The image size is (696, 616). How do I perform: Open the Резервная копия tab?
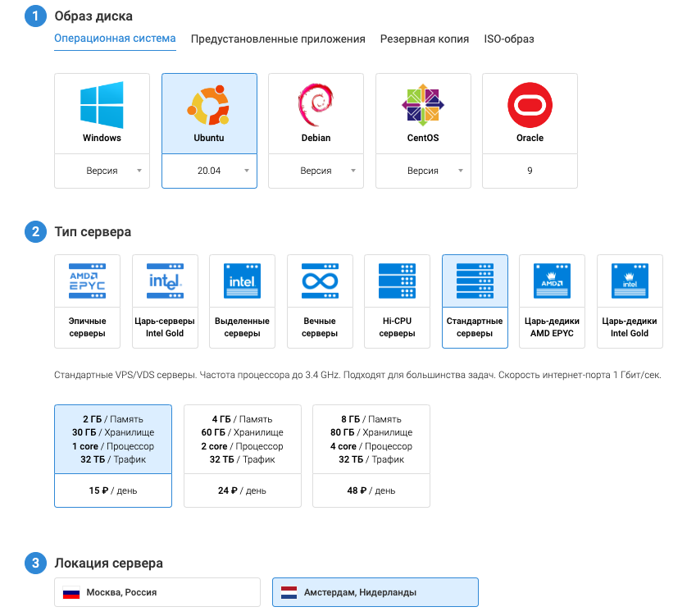point(425,39)
